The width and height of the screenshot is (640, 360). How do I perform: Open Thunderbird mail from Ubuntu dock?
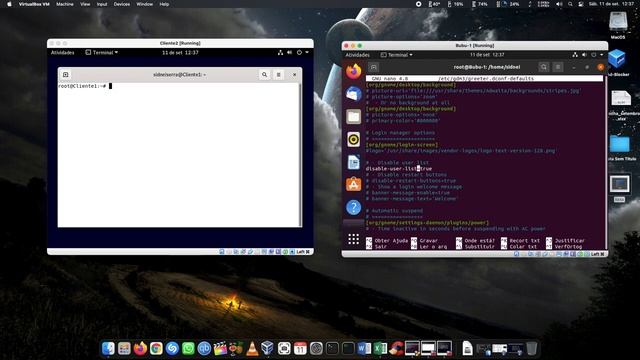click(353, 94)
